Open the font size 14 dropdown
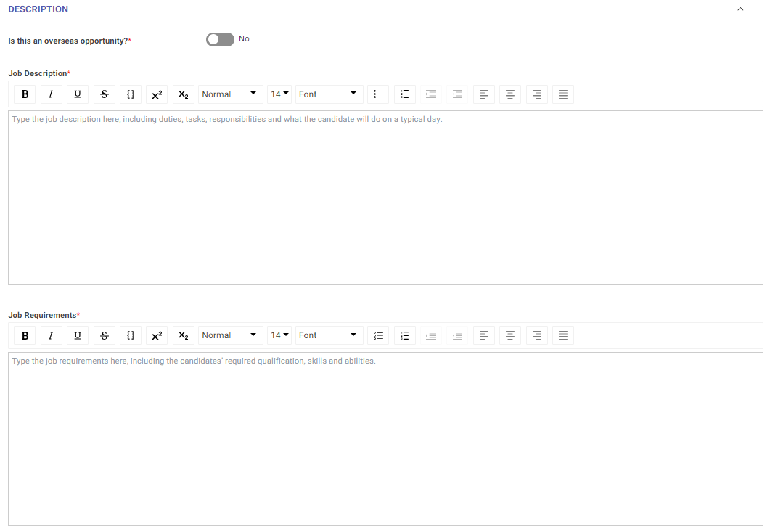Screen dimensions: 770x532 [279, 94]
